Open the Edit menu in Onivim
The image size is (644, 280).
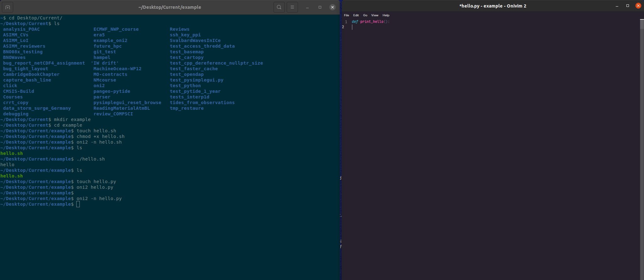coord(356,15)
